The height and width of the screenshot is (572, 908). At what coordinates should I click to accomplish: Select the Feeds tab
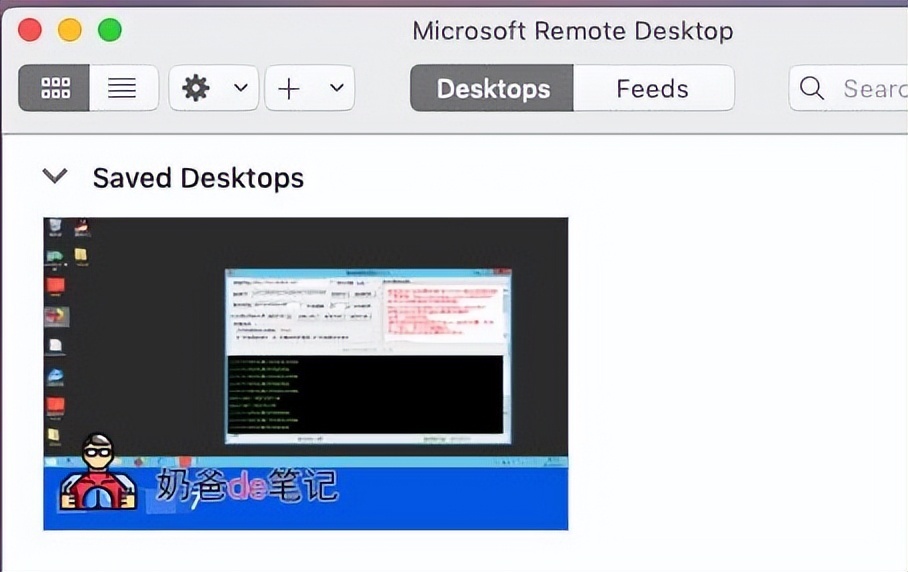tap(653, 88)
